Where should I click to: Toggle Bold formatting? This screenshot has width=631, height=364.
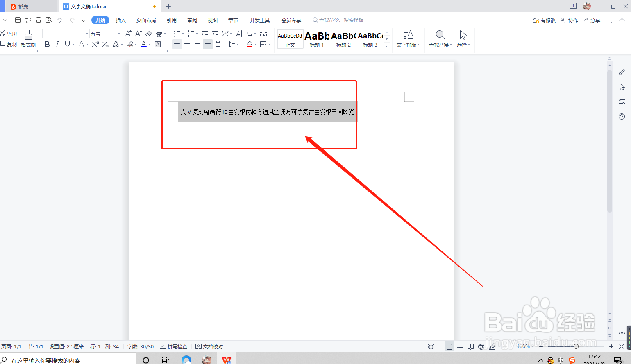[47, 44]
